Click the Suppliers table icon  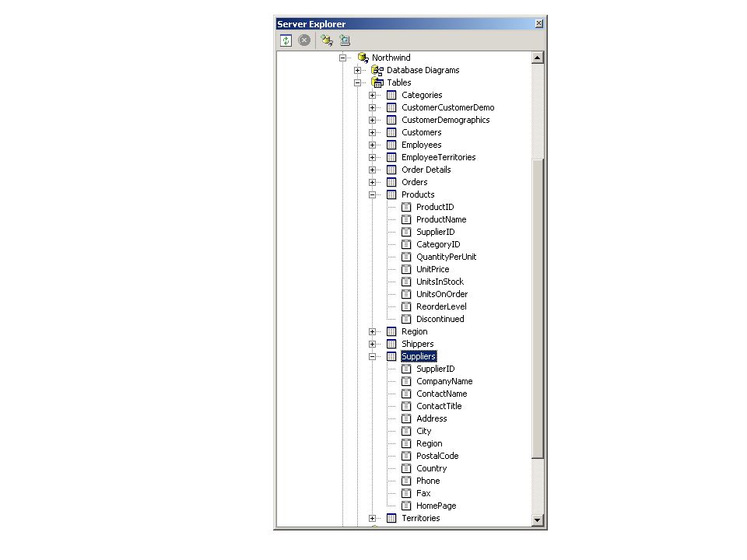(391, 356)
